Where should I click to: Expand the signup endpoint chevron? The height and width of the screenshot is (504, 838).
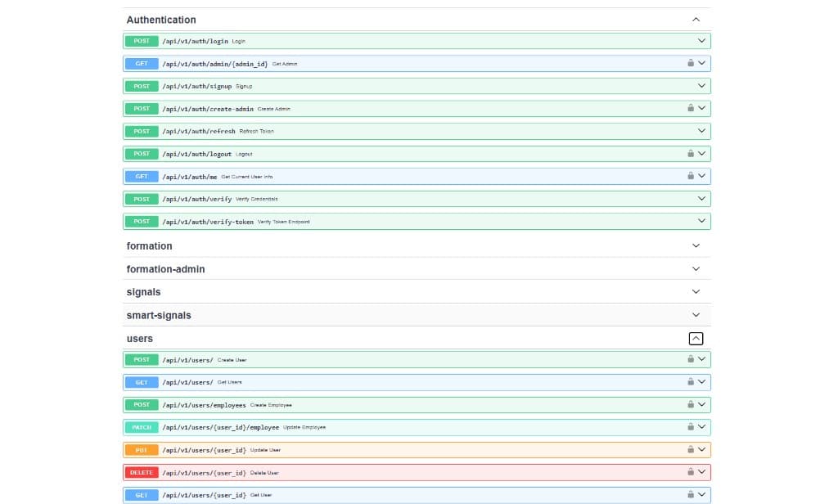point(701,86)
